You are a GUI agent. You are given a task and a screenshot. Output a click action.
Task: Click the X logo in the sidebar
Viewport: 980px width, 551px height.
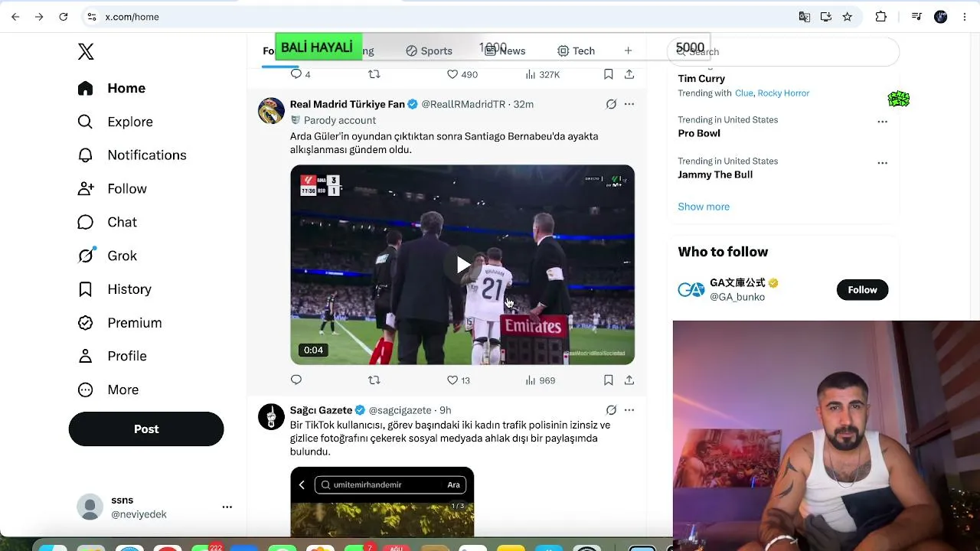click(86, 51)
